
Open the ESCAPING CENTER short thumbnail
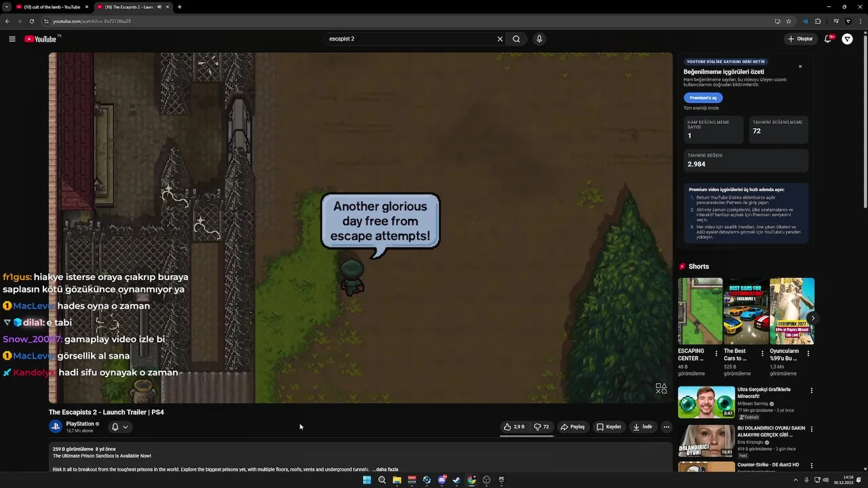pos(700,311)
